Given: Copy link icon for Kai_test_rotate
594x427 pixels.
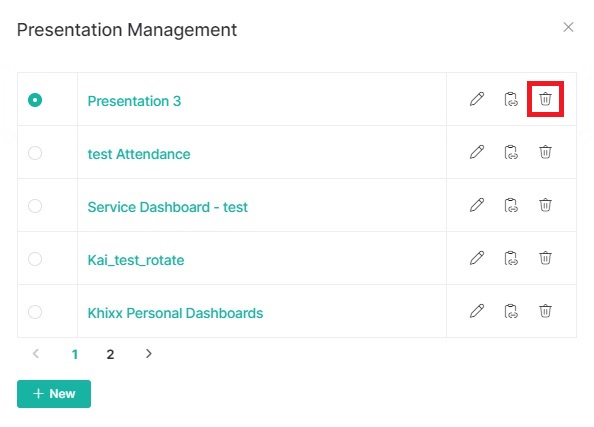Looking at the screenshot, I should tap(511, 258).
